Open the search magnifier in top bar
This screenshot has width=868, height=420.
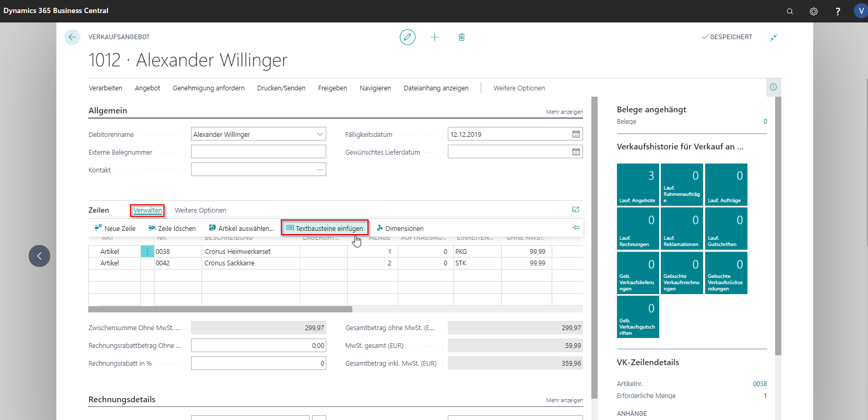click(790, 11)
